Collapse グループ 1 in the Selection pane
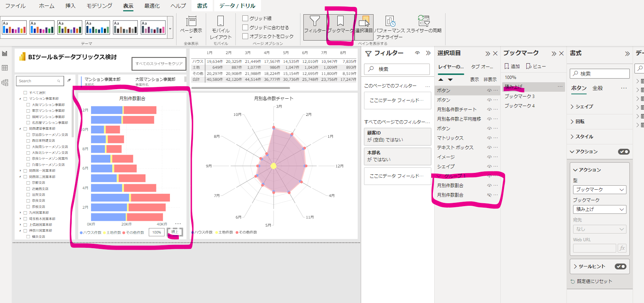644x303 pixels. point(439,176)
